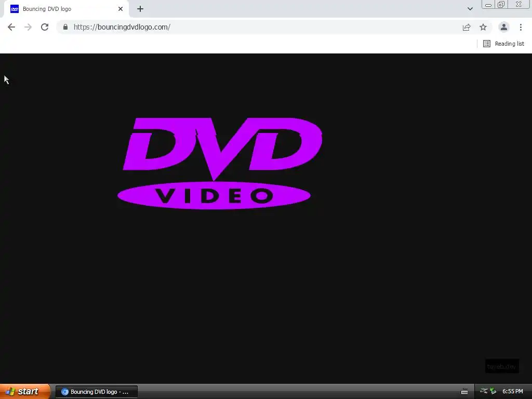The width and height of the screenshot is (532, 399).
Task: Minimize the Chrome window
Action: [488, 4]
